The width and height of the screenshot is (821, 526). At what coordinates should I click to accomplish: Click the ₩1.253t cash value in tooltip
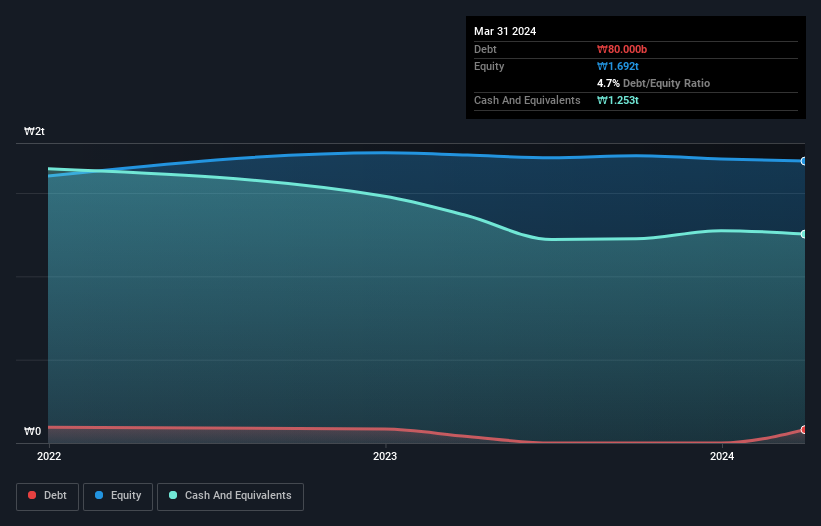point(618,100)
